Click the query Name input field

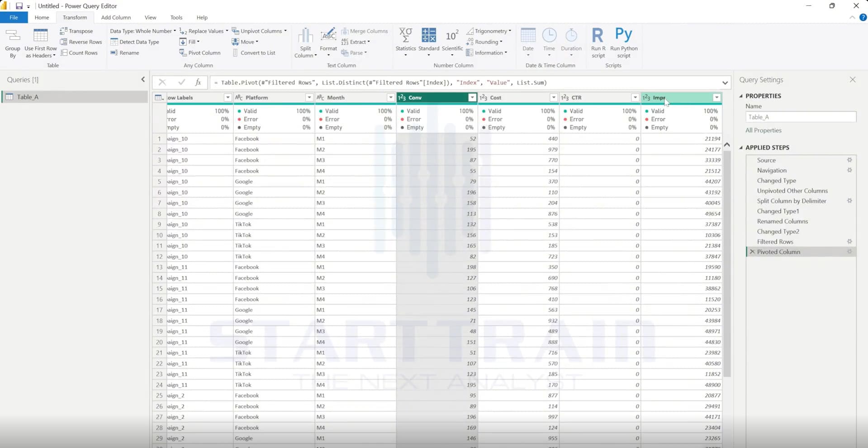(801, 117)
